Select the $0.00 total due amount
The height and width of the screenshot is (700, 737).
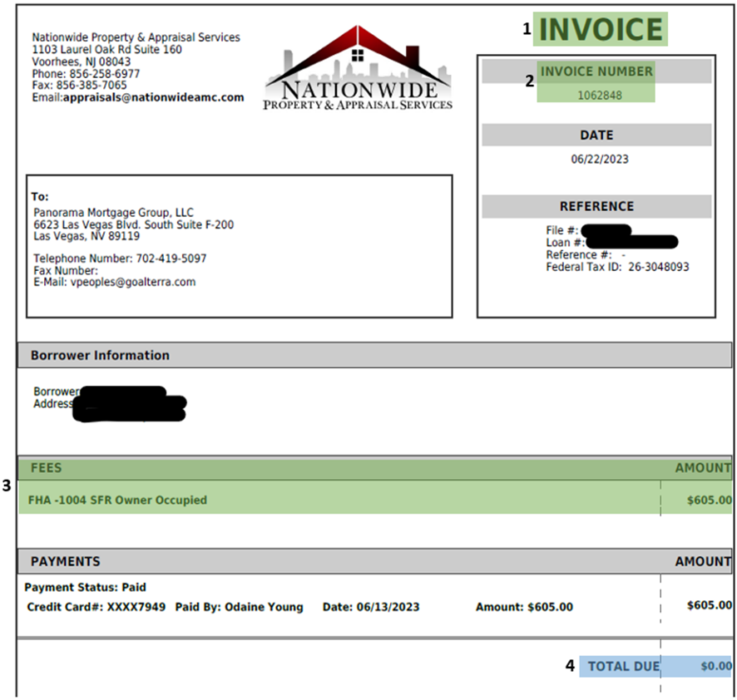coord(715,666)
